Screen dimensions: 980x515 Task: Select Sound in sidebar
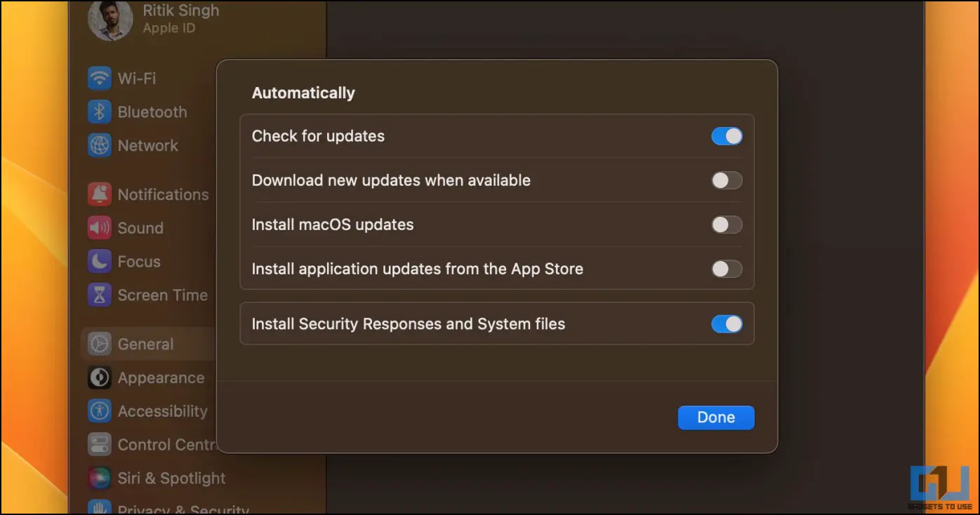(140, 228)
